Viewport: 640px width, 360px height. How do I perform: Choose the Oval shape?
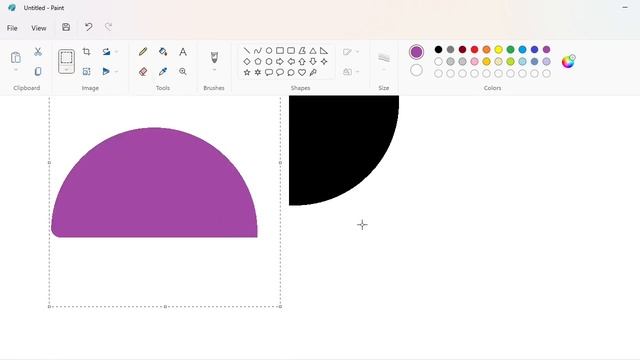click(x=269, y=51)
